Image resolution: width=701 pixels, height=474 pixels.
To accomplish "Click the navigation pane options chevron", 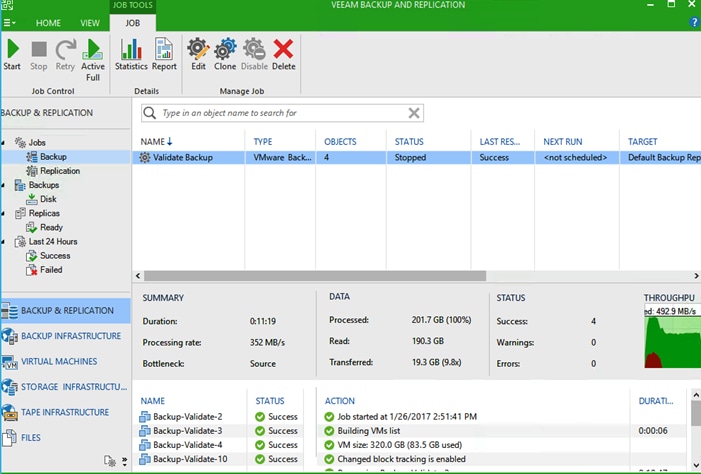I will point(124,461).
